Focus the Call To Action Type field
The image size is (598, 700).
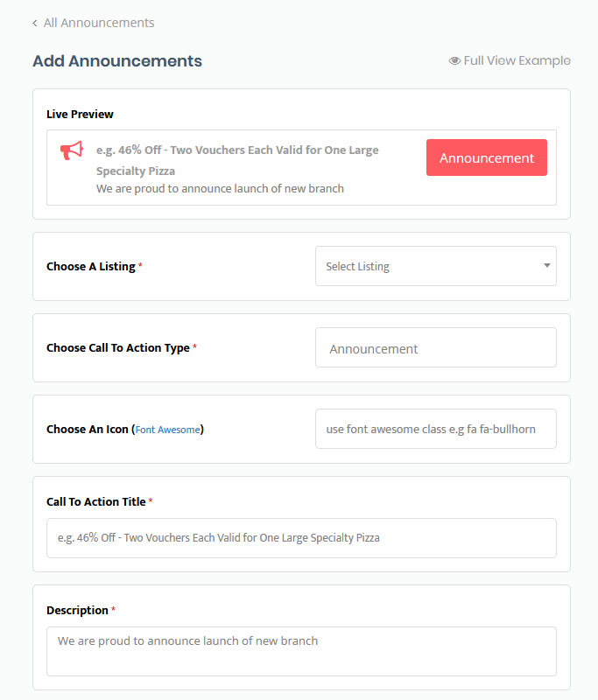pos(435,347)
